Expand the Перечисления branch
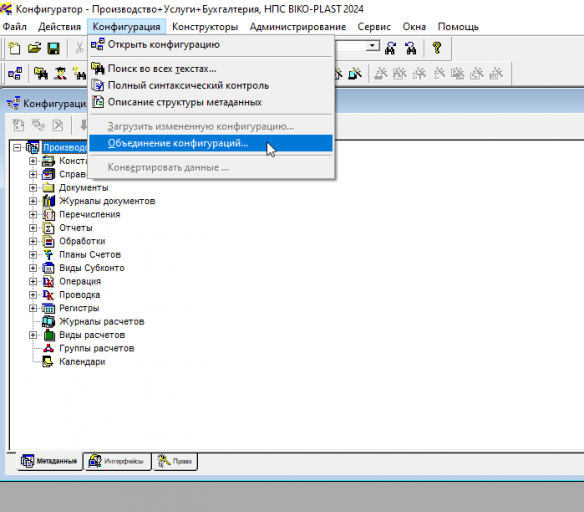Screen dimensions: 584x512 pyautogui.click(x=33, y=214)
